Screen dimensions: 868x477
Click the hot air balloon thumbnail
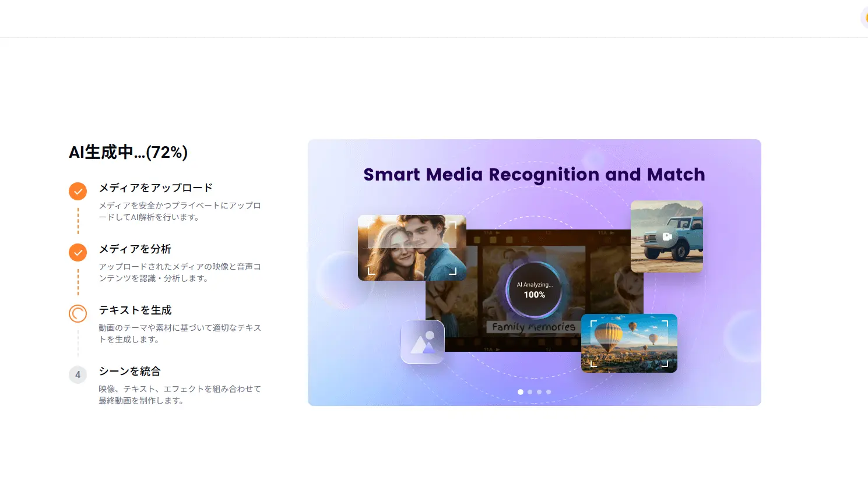click(629, 343)
